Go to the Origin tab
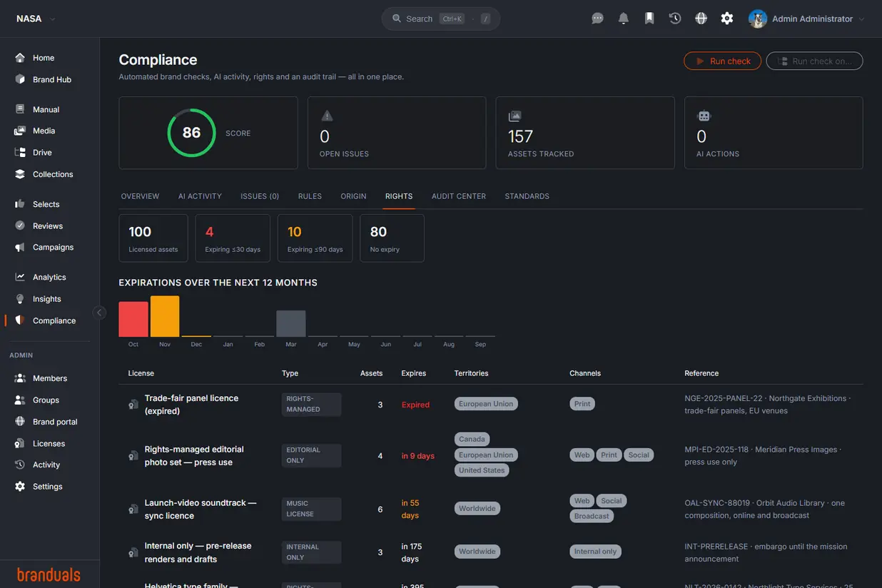 353,196
